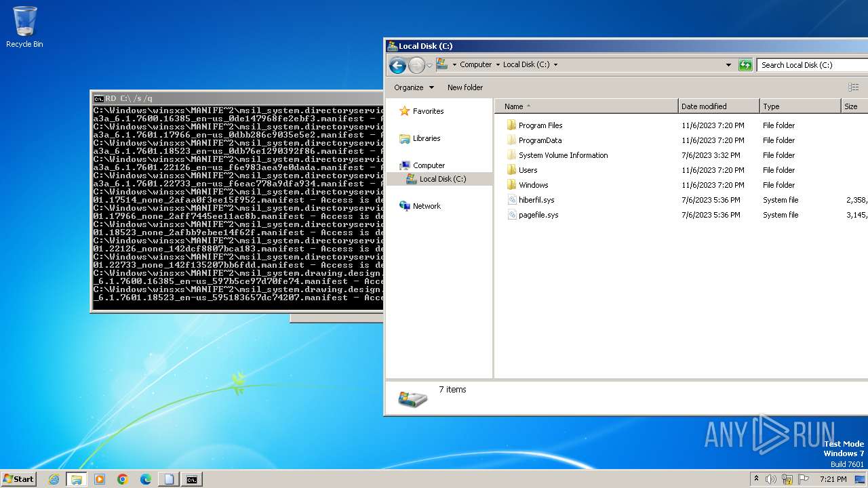Click the Explorer title bar drive icon

point(392,46)
